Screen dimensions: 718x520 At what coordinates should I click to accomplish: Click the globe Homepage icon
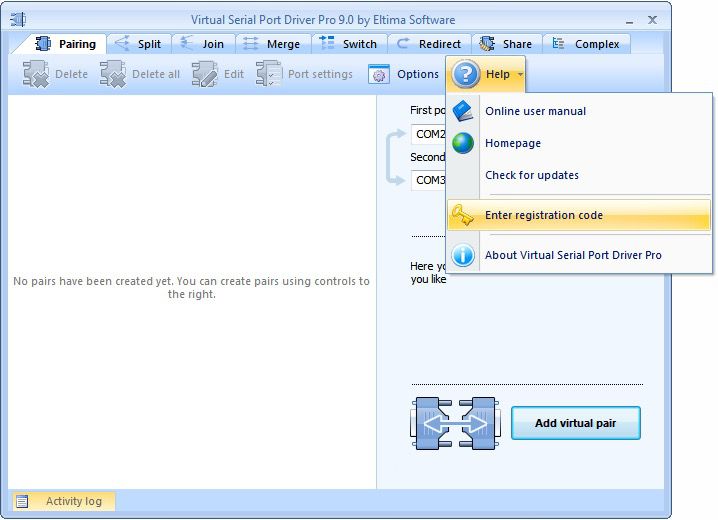(x=463, y=143)
